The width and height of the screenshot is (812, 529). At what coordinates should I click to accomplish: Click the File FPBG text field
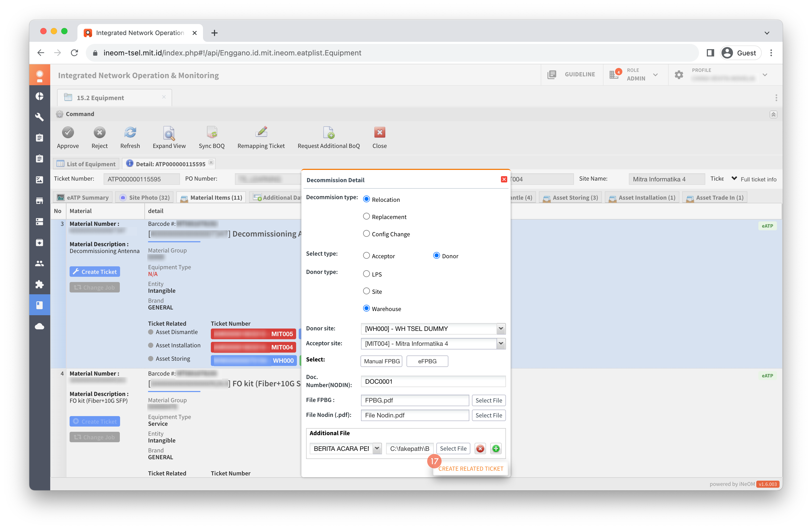click(x=415, y=400)
